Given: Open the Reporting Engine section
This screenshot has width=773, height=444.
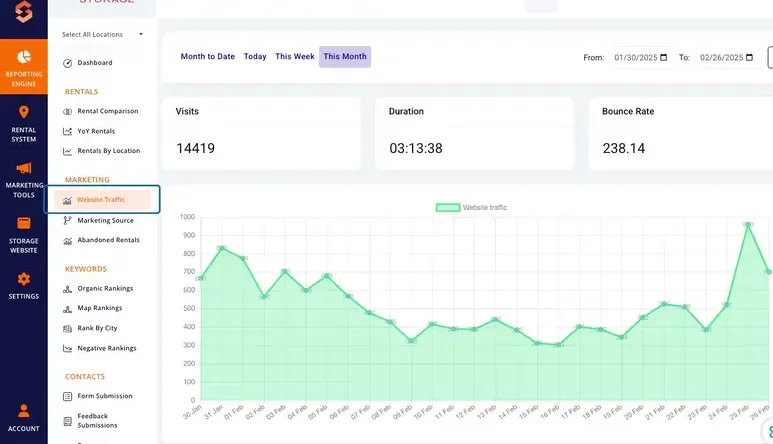Looking at the screenshot, I should pos(24,67).
